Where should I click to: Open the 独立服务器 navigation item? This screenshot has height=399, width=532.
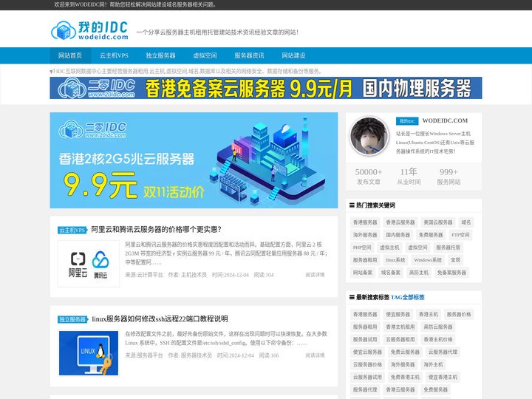160,55
